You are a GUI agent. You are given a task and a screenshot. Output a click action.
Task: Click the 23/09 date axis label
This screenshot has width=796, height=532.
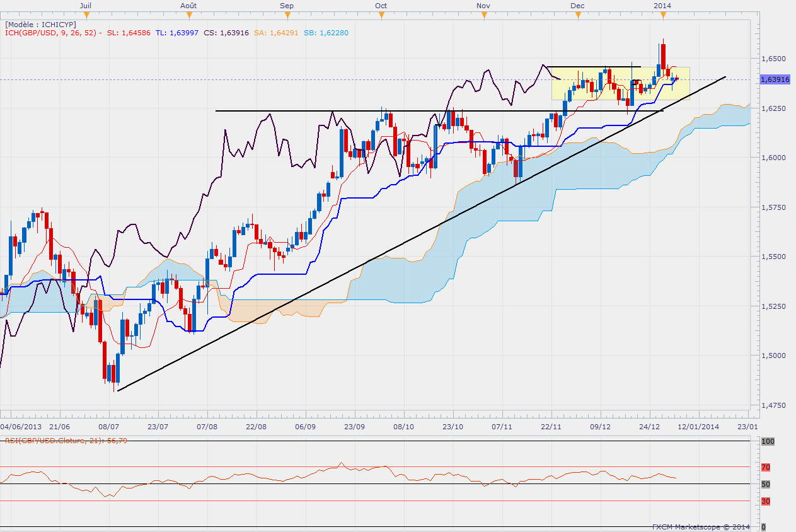coord(354,427)
